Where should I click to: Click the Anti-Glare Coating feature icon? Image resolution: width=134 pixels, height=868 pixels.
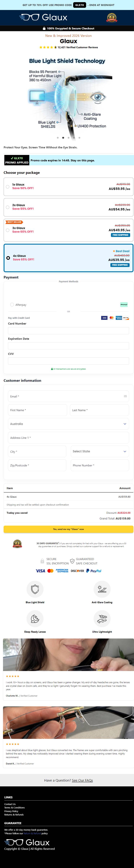[x=102, y=589]
